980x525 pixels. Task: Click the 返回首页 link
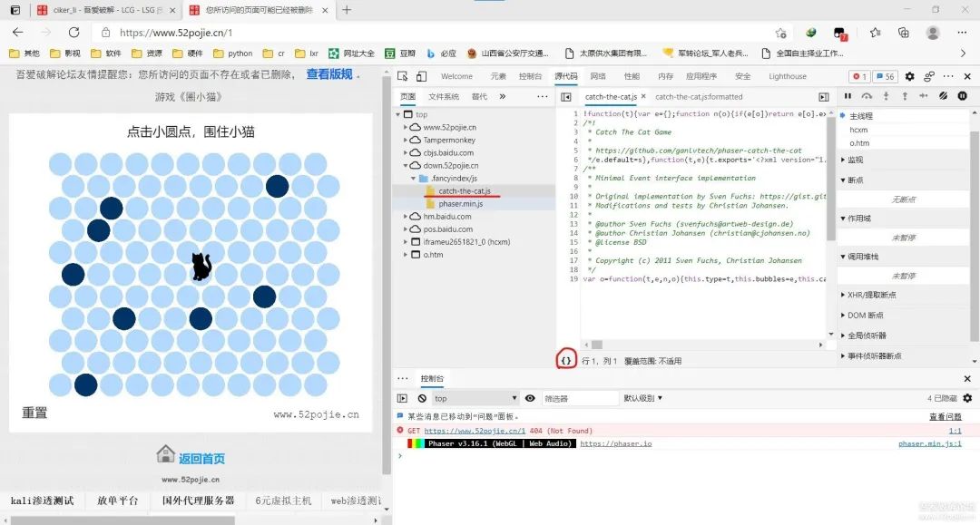[x=201, y=459]
